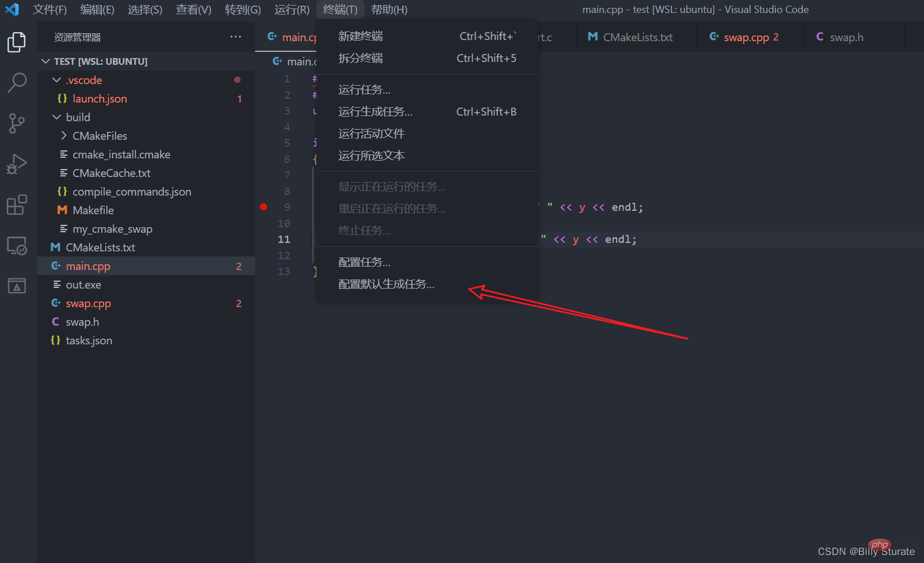Toggle the breakpoint on line 9

click(x=264, y=207)
